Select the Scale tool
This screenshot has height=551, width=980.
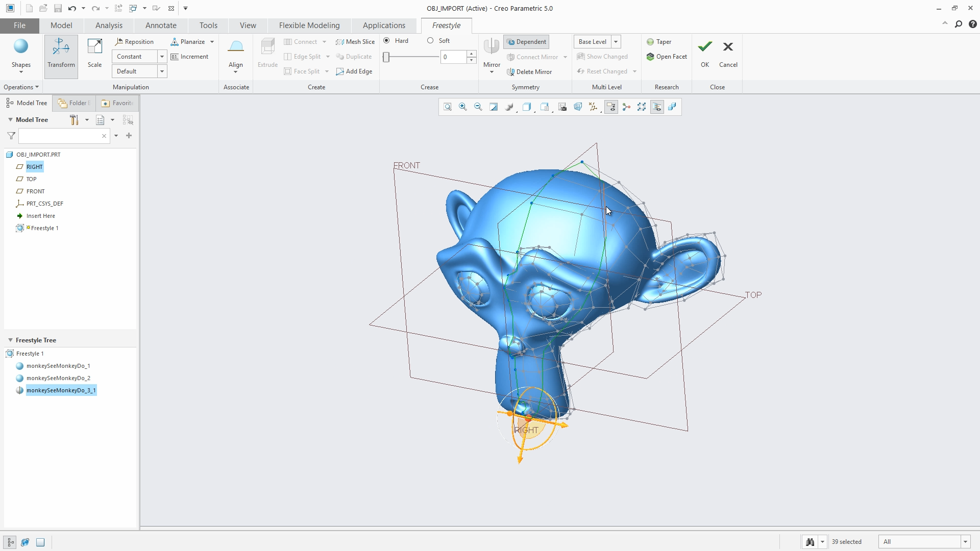click(x=94, y=54)
